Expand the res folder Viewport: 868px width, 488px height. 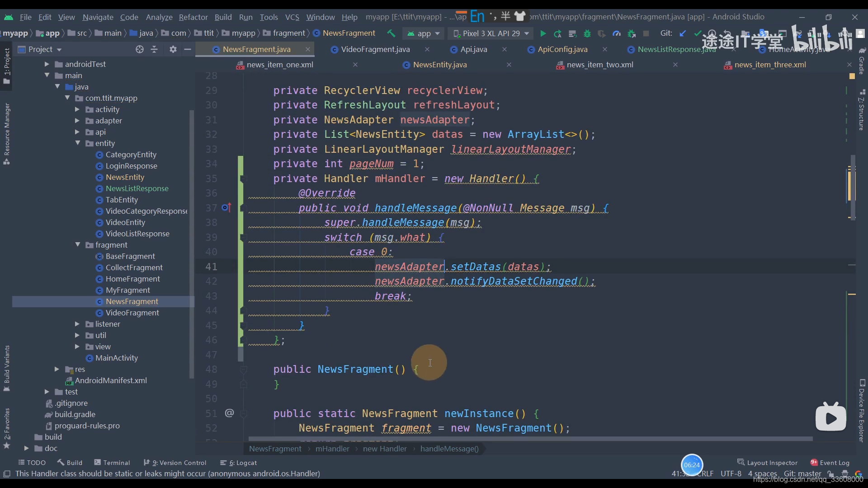pos(57,369)
